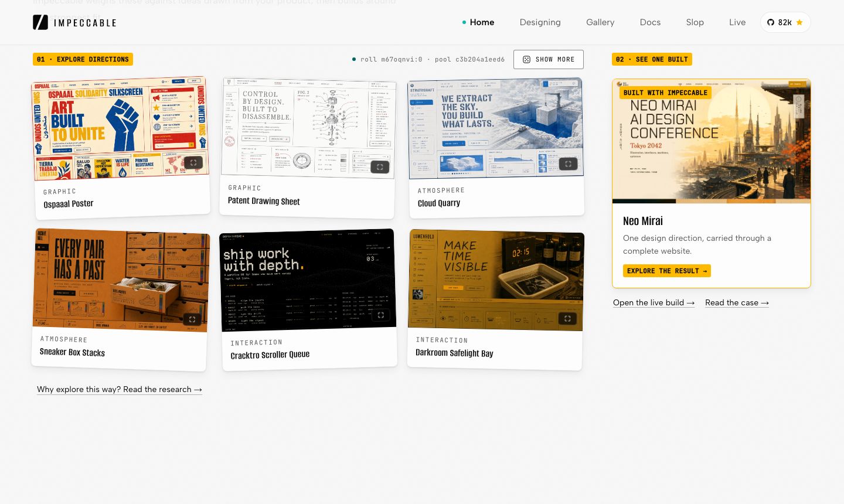Click the Neo Mirai heading text
This screenshot has height=504, width=844.
(643, 221)
